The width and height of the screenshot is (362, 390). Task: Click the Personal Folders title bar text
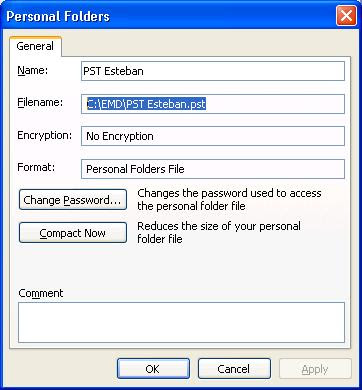(58, 16)
